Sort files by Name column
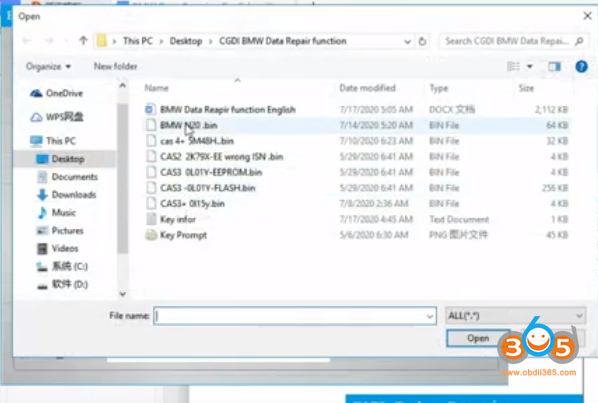The width and height of the screenshot is (598, 403). (156, 88)
